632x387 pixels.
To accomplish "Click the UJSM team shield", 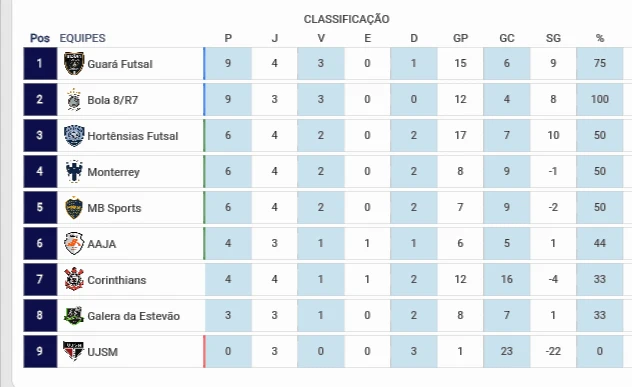I will tap(73, 351).
